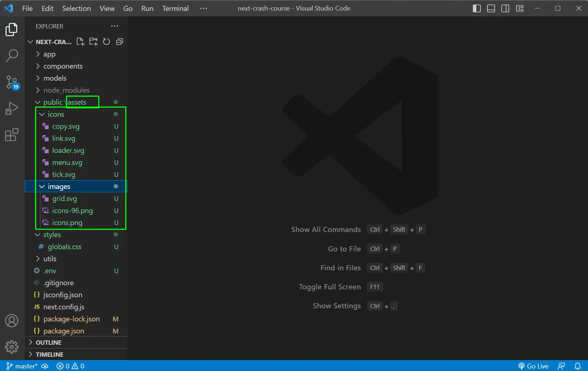Open the Manage gear icon
The width and height of the screenshot is (588, 371).
(x=12, y=347)
